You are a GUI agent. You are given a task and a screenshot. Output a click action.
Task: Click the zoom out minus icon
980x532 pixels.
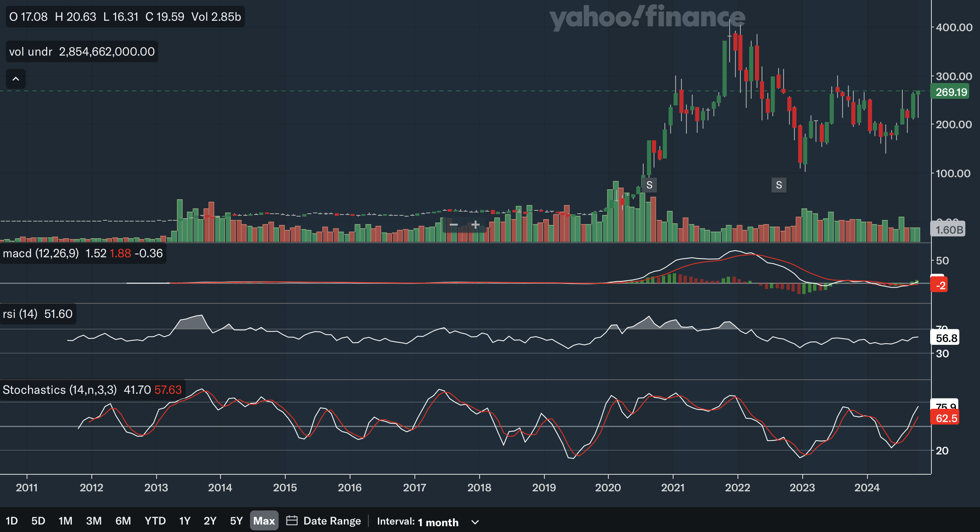point(453,225)
